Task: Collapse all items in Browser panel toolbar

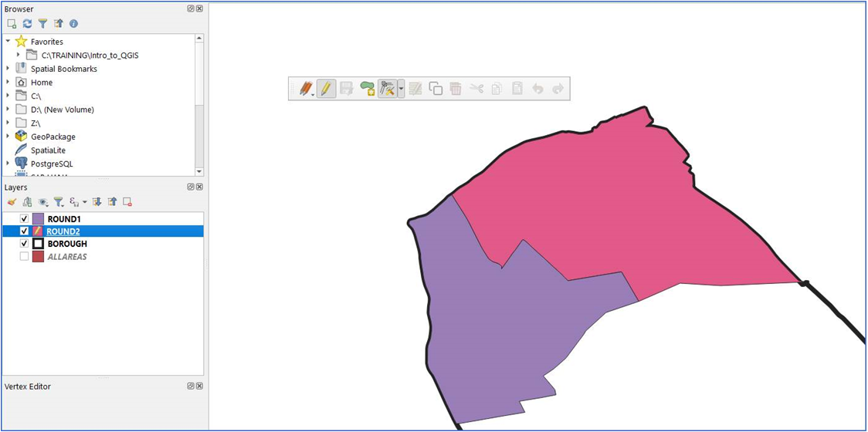Action: (58, 24)
